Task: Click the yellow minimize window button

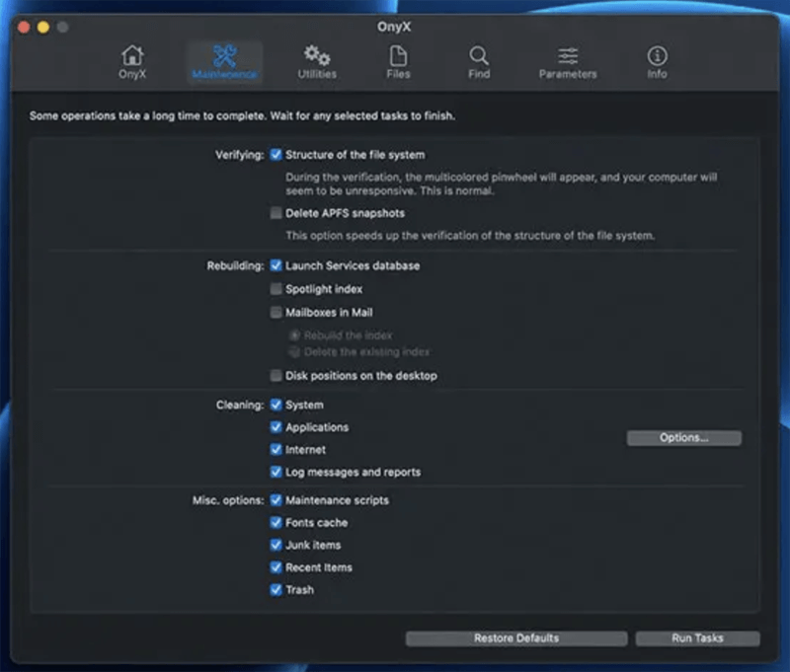Action: tap(42, 27)
